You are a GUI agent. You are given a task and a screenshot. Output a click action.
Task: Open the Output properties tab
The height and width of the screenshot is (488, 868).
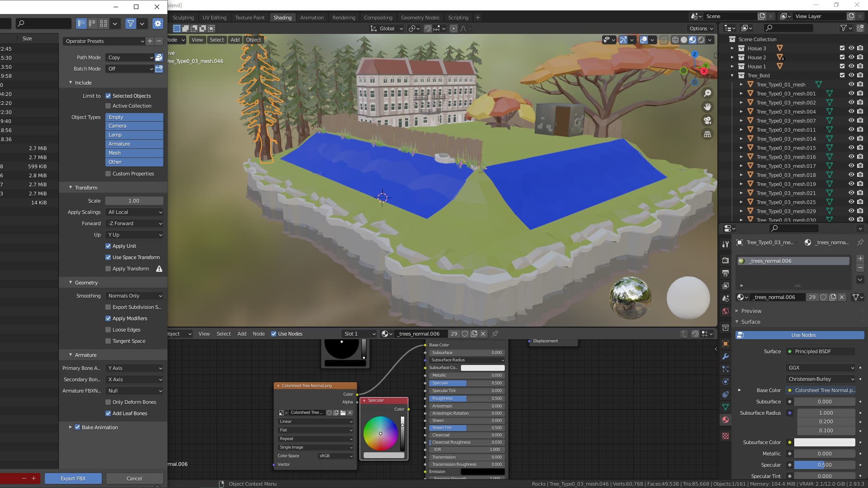(x=726, y=273)
